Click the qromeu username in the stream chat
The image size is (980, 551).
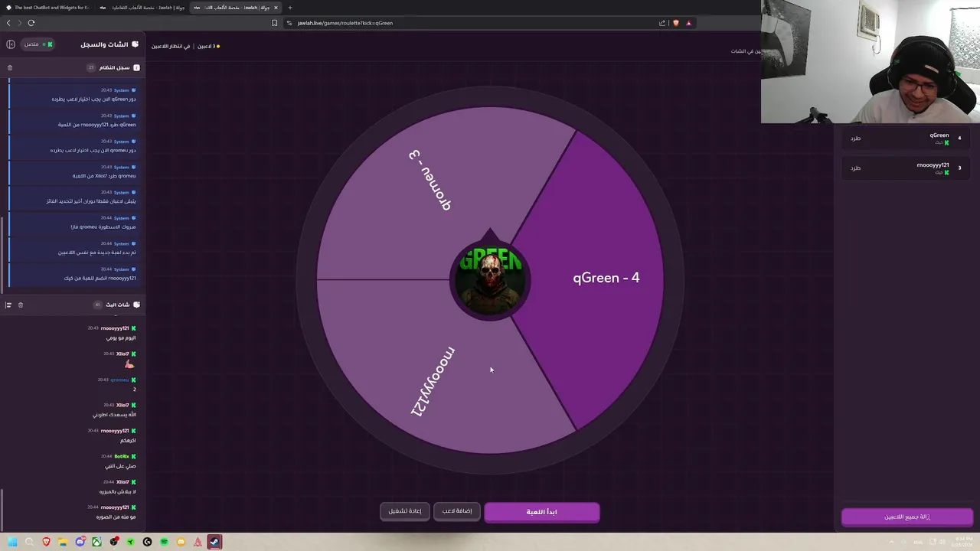(x=119, y=380)
